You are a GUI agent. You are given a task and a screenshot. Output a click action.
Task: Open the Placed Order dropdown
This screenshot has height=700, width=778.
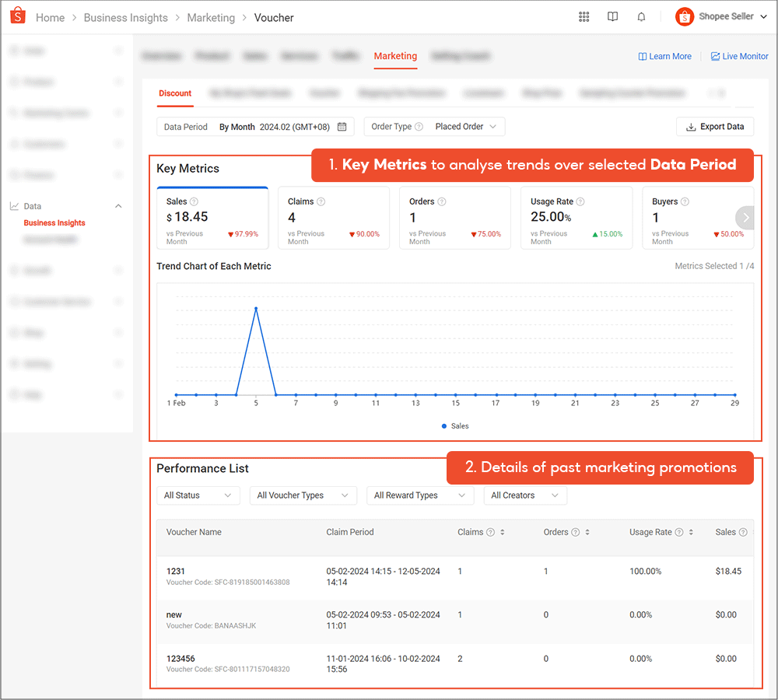tap(465, 127)
